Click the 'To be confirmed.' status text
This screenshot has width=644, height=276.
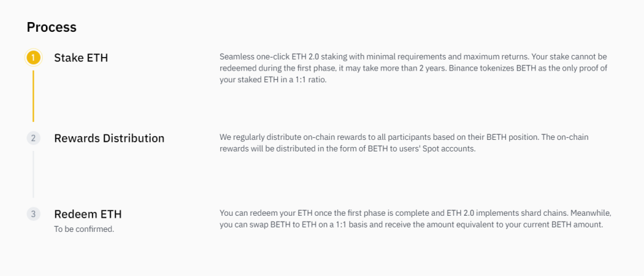click(84, 229)
